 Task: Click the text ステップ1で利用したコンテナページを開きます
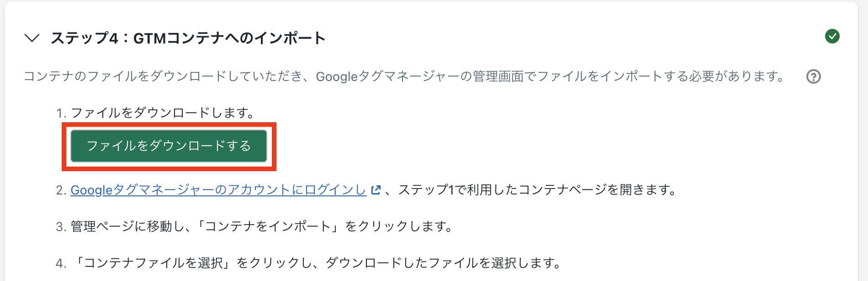(537, 190)
